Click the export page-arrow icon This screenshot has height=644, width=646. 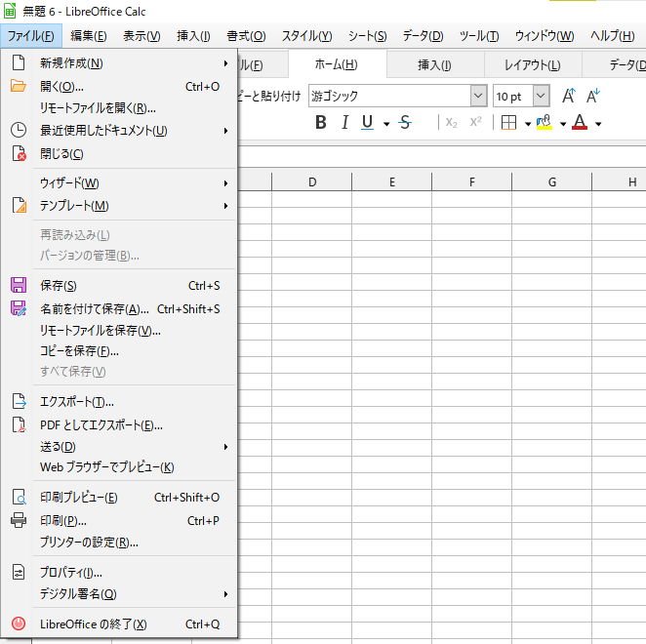tap(19, 401)
